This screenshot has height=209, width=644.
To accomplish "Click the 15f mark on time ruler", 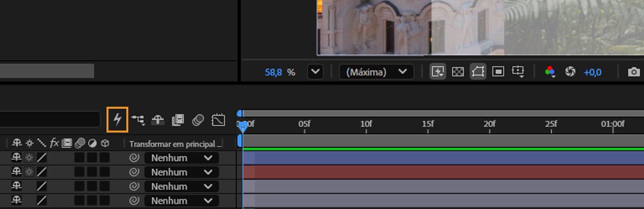I will click(x=428, y=124).
